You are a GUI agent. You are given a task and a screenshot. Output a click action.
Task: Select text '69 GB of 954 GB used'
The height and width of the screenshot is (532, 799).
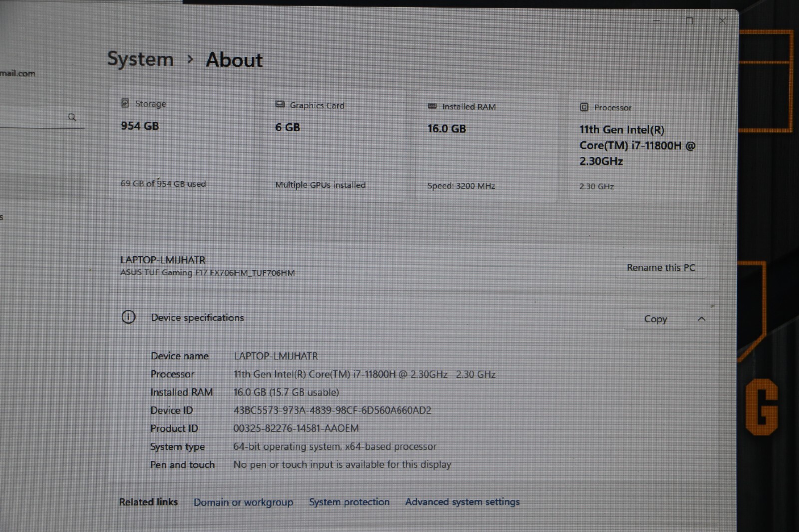(x=163, y=183)
